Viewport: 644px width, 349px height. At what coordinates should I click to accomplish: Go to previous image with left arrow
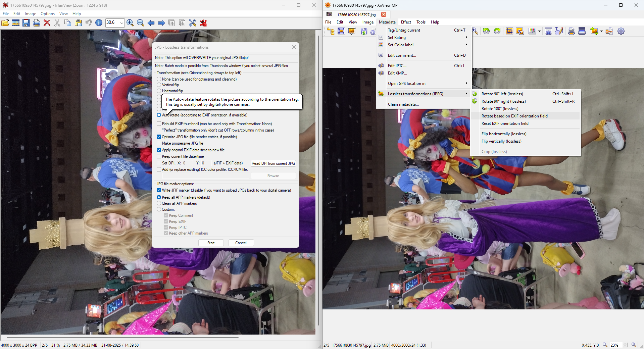pyautogui.click(x=151, y=23)
